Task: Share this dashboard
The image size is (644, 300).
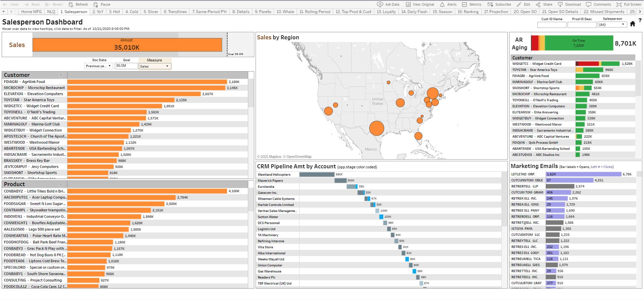Action: tap(544, 4)
